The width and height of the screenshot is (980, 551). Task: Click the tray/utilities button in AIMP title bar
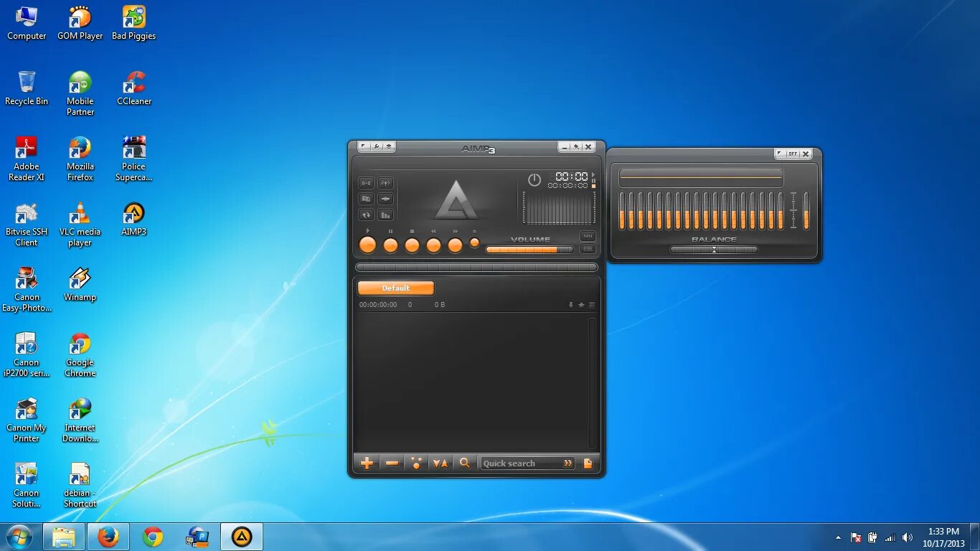389,146
